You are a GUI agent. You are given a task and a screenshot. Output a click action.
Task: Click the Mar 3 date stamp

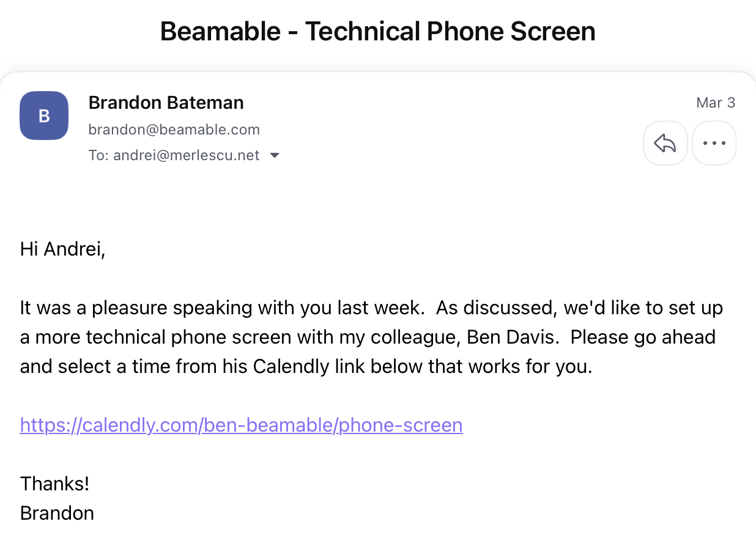[x=715, y=102]
